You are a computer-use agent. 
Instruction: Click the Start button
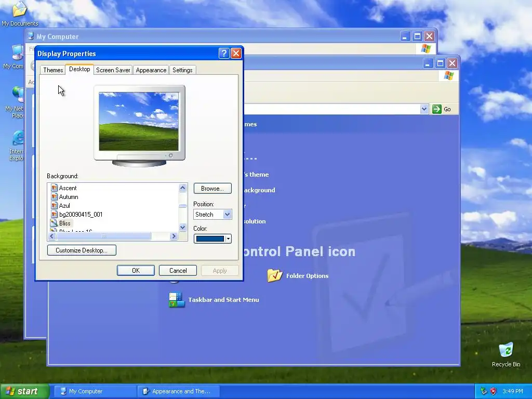click(24, 391)
